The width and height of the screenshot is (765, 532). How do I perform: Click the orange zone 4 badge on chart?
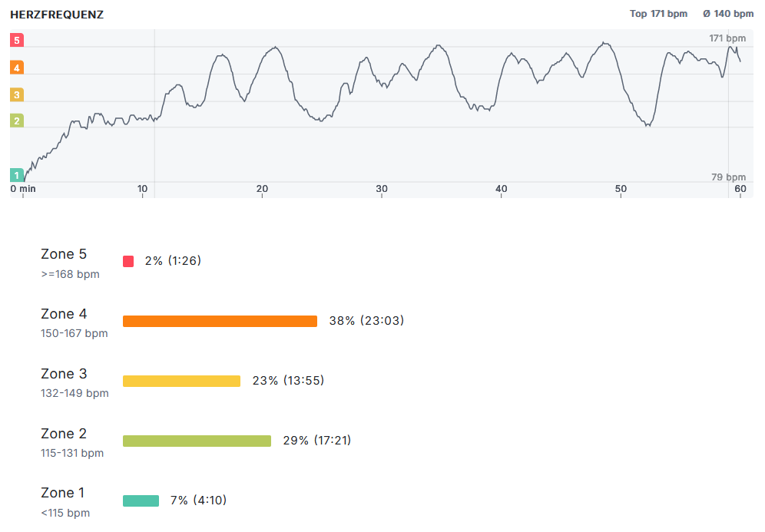point(17,68)
